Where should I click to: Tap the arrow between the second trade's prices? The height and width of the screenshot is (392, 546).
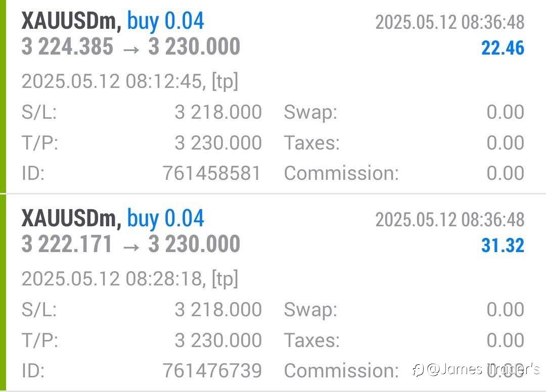[x=130, y=245]
